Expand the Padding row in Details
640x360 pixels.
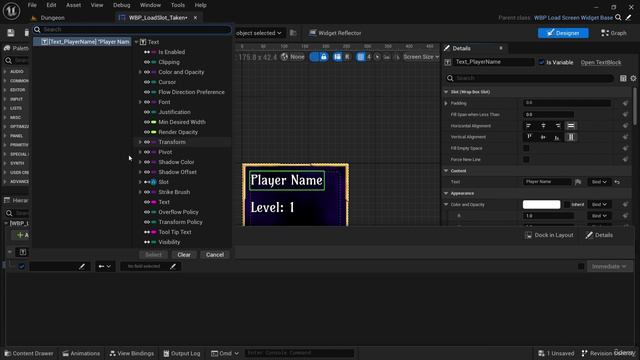coord(446,103)
